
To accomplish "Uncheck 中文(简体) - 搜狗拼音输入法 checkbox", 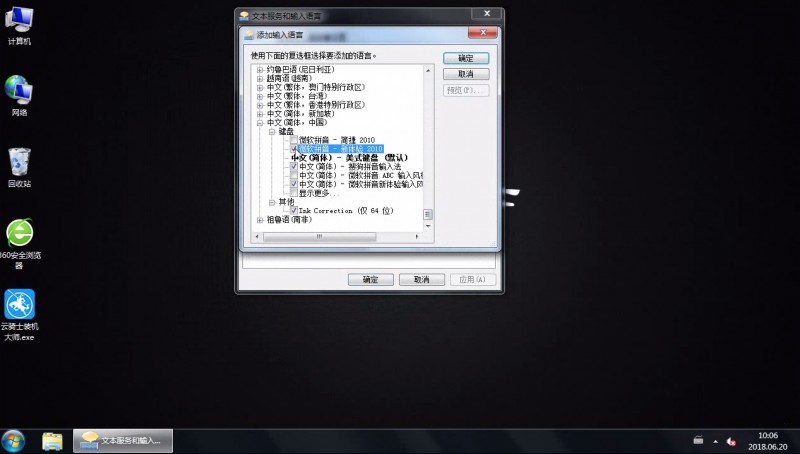I will point(294,166).
